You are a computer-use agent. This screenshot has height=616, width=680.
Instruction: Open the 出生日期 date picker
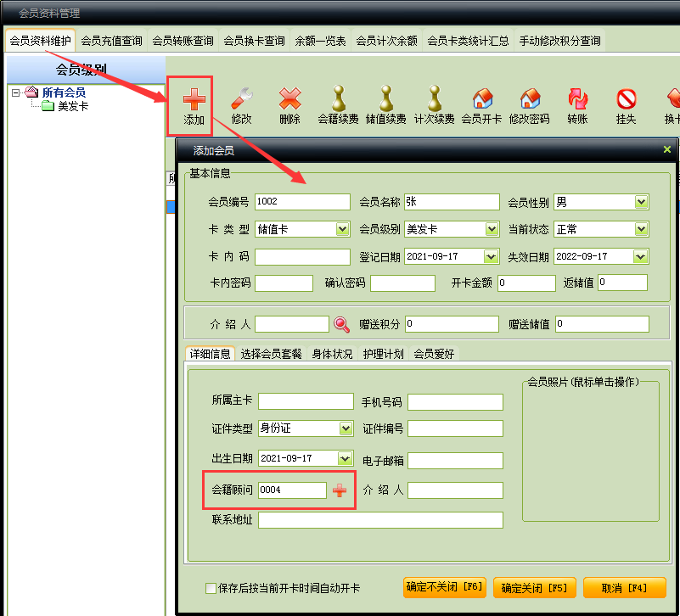click(346, 458)
